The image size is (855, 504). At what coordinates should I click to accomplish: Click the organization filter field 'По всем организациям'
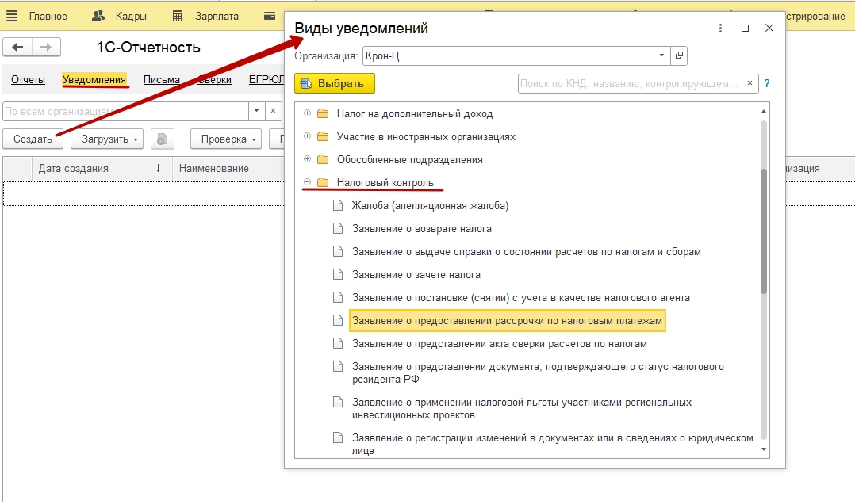pyautogui.click(x=125, y=111)
